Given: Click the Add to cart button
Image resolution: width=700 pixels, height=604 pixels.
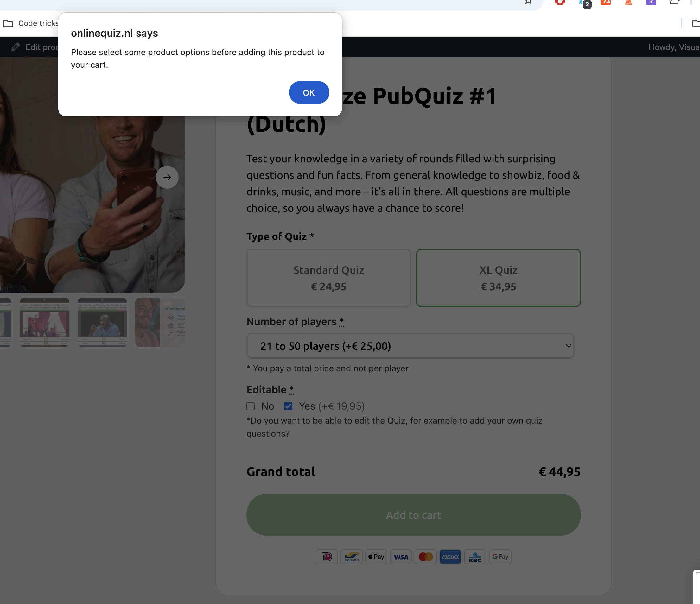Looking at the screenshot, I should (x=414, y=515).
